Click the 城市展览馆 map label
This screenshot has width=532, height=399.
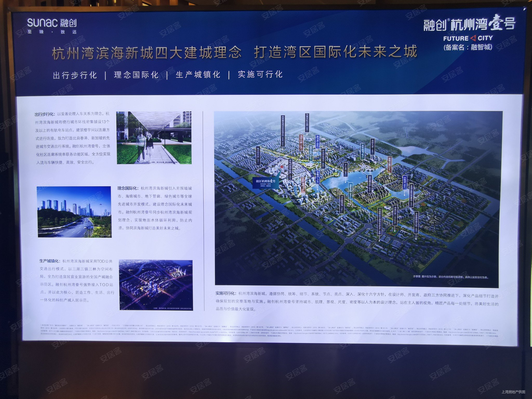pos(370,184)
